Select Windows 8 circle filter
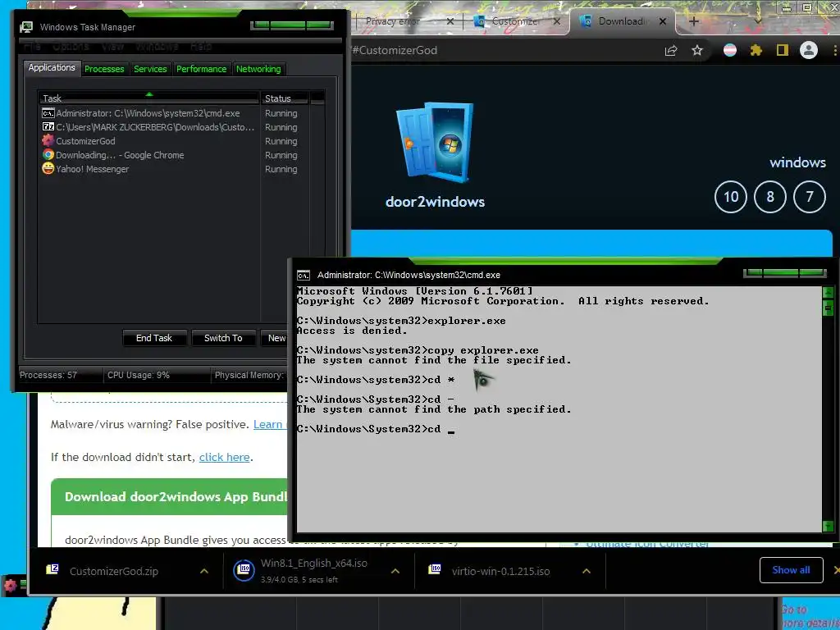This screenshot has width=840, height=630. tap(769, 197)
